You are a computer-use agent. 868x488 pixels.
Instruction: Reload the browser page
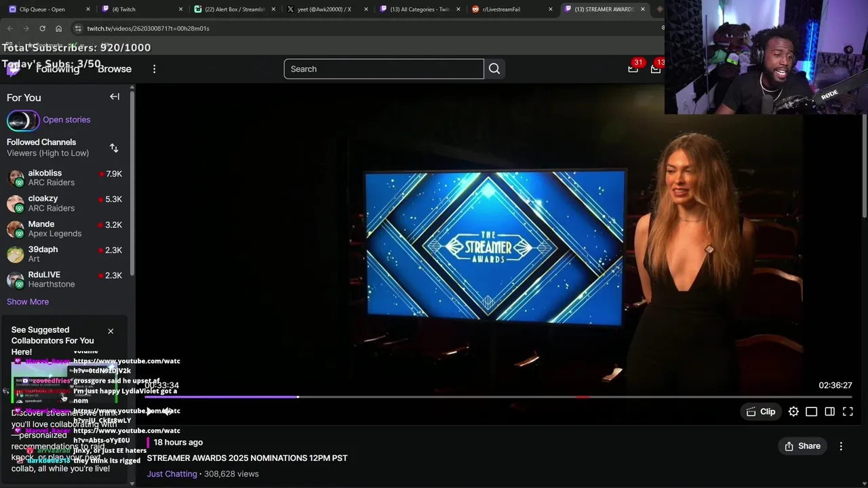42,28
